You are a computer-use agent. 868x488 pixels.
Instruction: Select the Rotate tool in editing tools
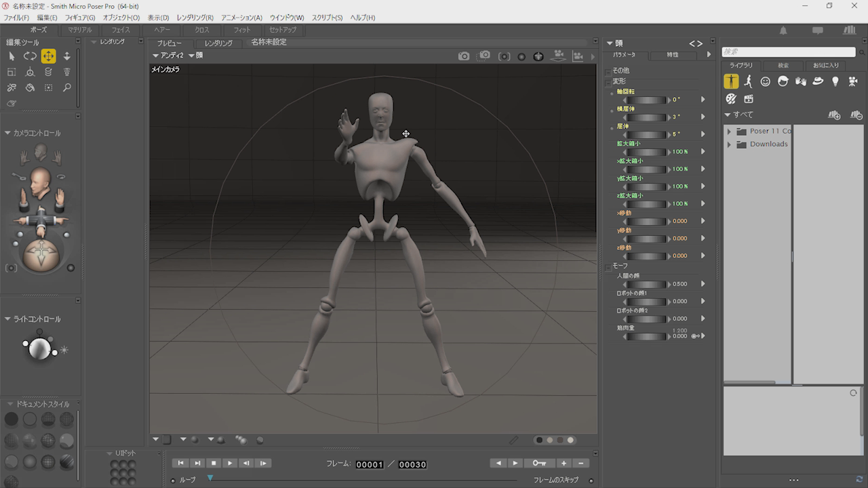pos(30,56)
